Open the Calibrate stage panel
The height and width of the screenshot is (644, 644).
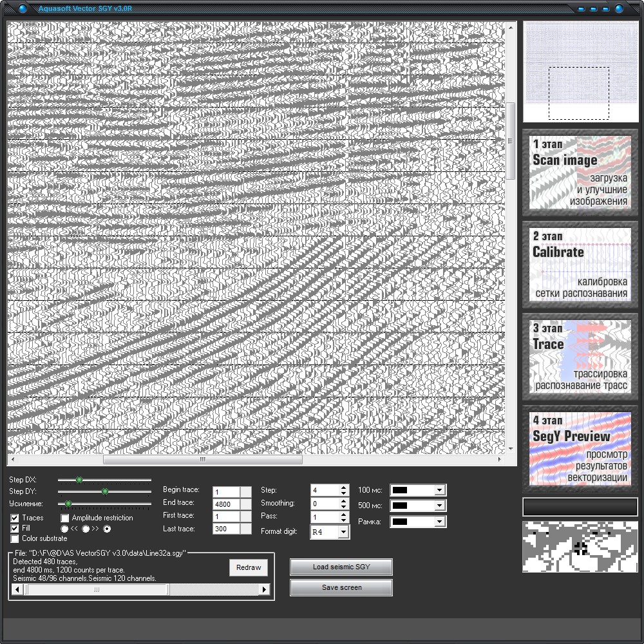580,265
